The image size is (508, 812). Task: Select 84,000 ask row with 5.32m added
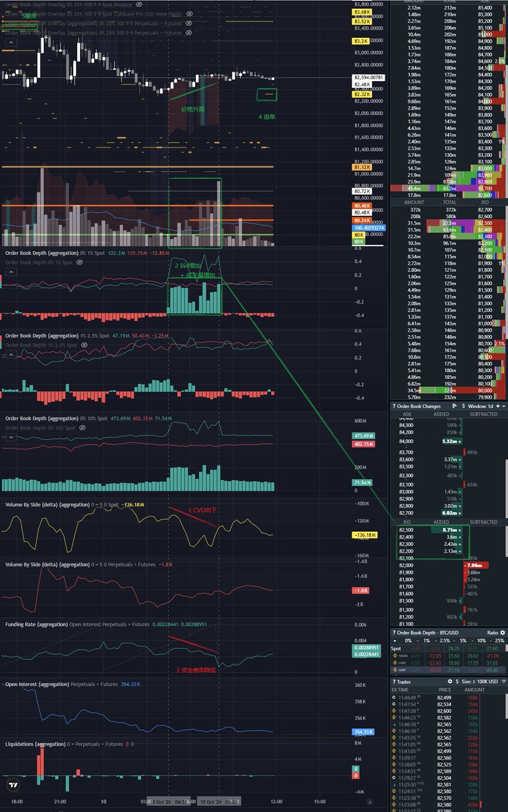448,441
